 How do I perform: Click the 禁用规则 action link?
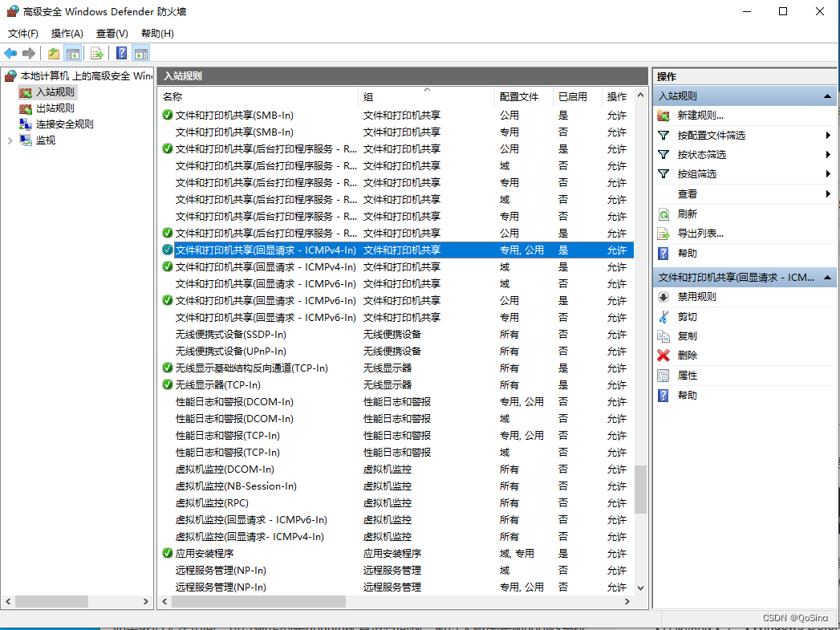[x=696, y=297]
